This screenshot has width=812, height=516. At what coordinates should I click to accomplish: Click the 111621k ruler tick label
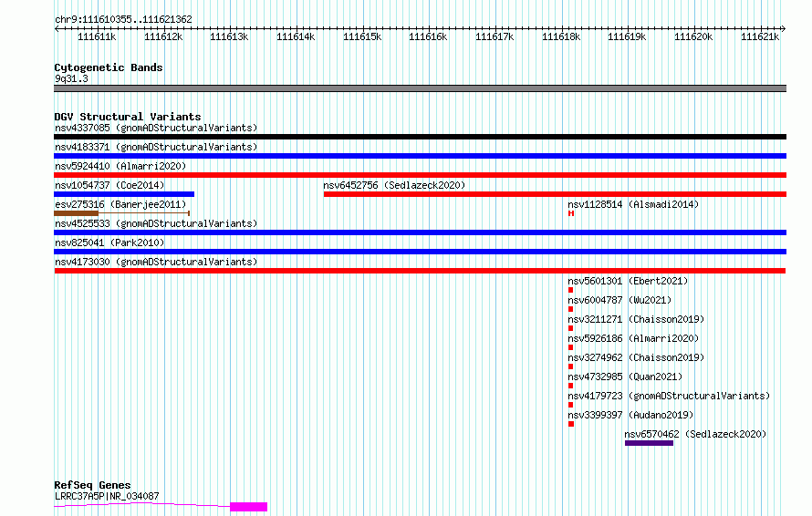pos(760,36)
